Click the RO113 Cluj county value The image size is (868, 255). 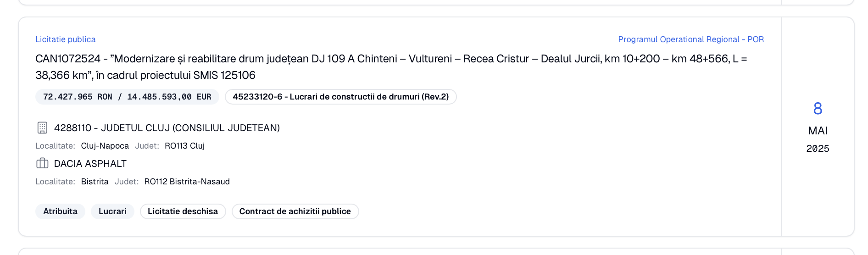click(x=184, y=146)
